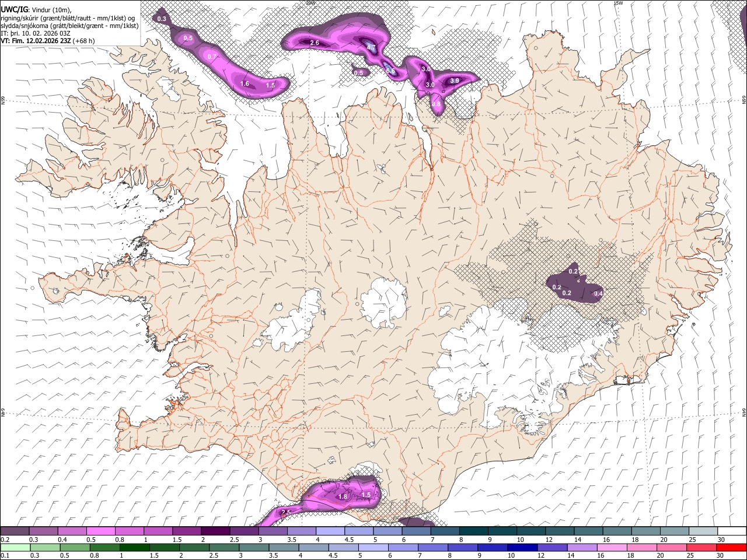Viewport: 747px width, 560px height.
Task: Select the bright pink swatch between 0.5 and 0.8
Action: (100, 531)
